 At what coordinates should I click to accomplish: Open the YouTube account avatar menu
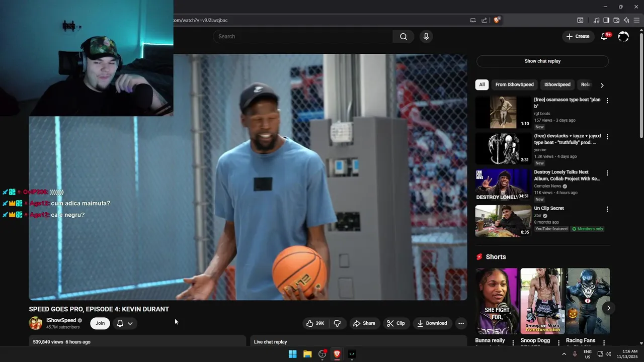[x=623, y=36]
